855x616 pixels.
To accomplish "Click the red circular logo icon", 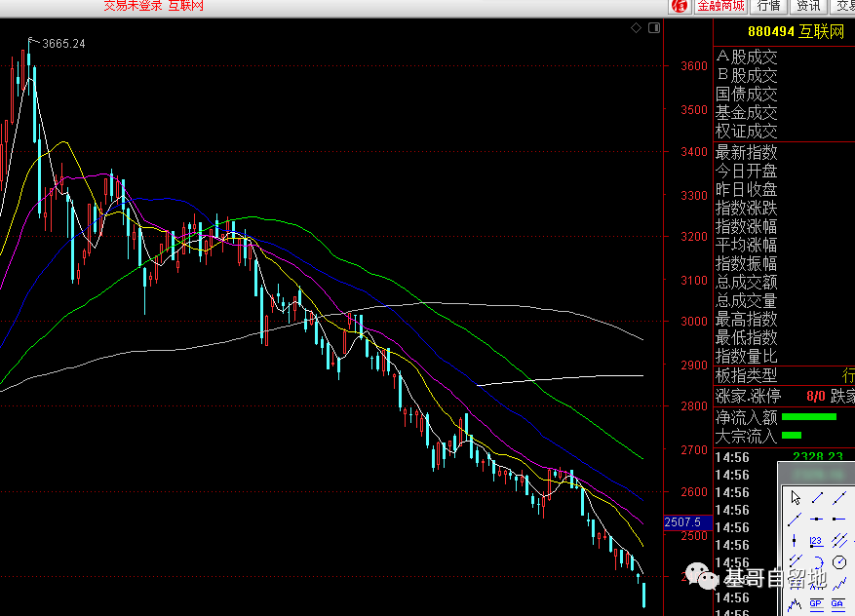I will 680,6.
